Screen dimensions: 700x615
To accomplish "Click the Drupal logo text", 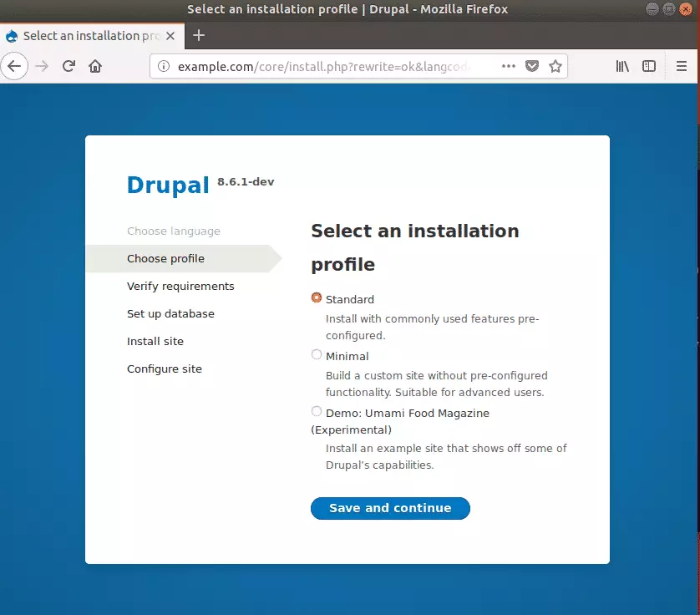I will tap(168, 185).
